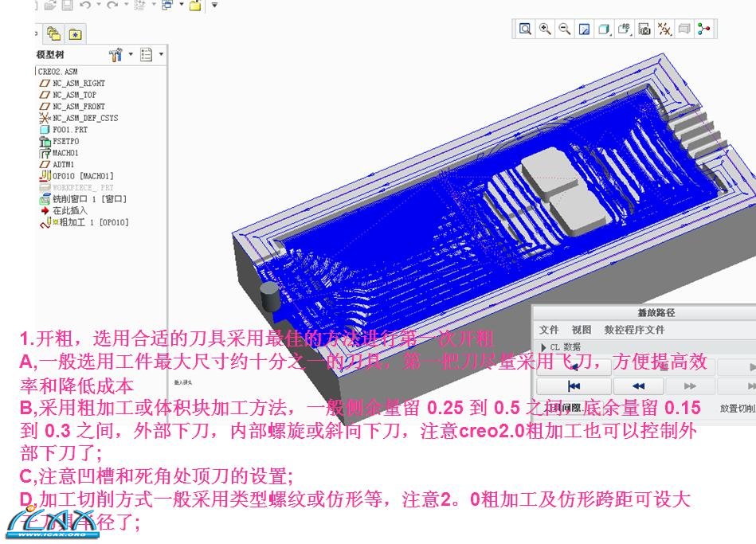Toggle the spin center icon

[x=704, y=29]
